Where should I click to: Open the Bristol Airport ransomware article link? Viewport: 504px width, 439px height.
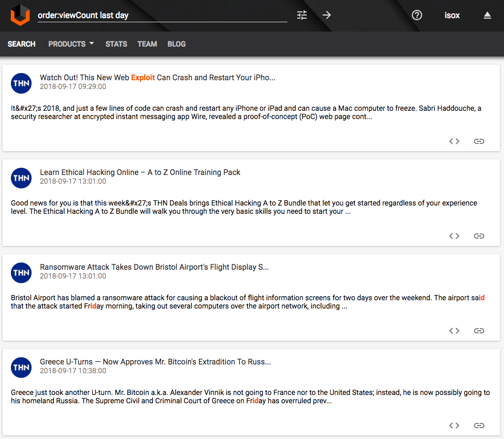[x=154, y=267]
